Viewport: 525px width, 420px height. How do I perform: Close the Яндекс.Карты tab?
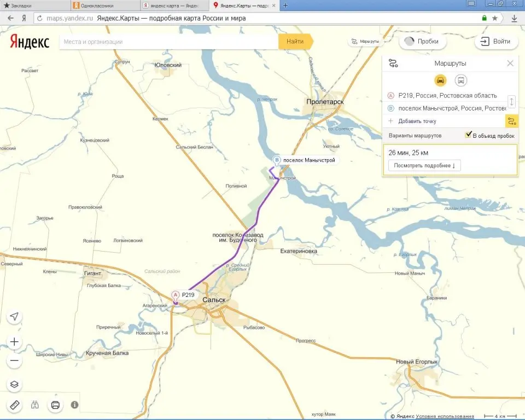pyautogui.click(x=274, y=5)
